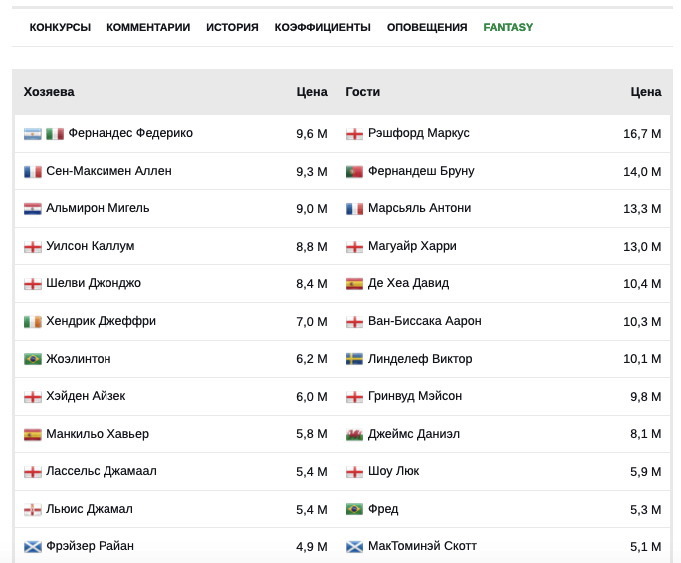Click Brazil flag next to Жоэлинтон
Screen dimensions: 681x563
(x=33, y=359)
